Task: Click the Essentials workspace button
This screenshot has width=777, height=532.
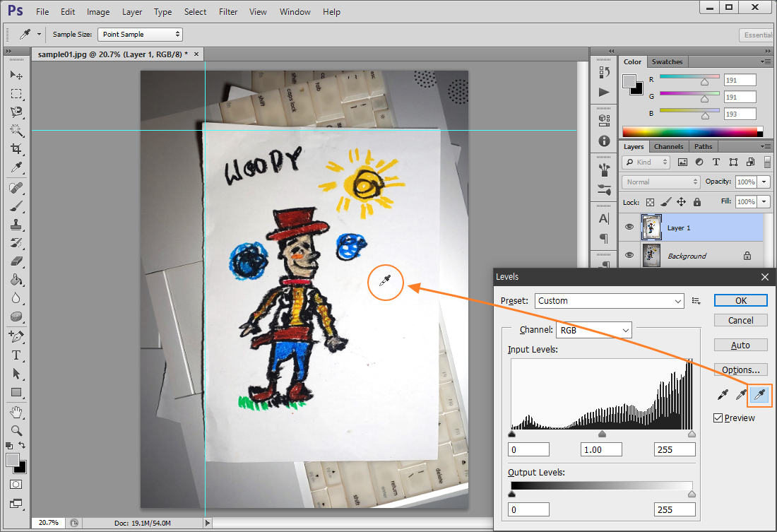Action: click(x=757, y=35)
